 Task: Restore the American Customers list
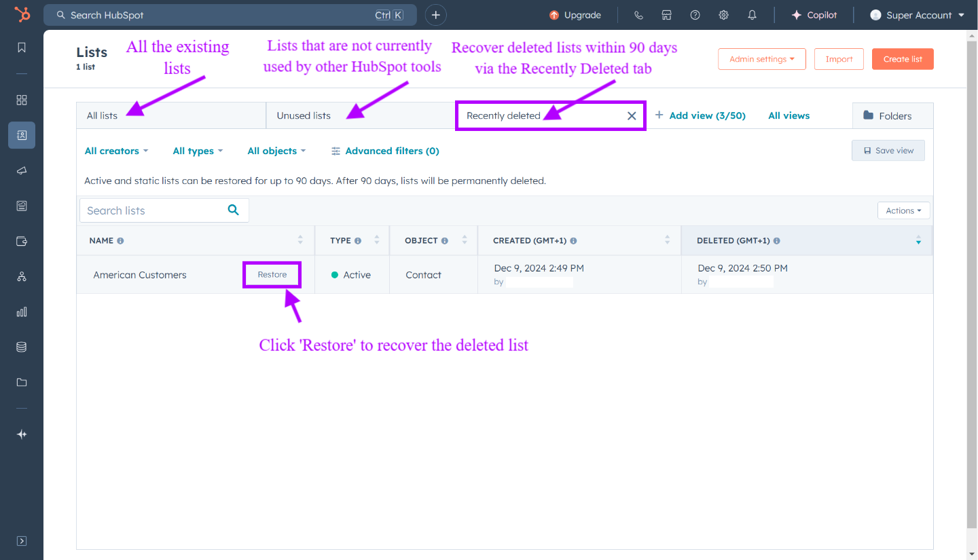tap(272, 274)
